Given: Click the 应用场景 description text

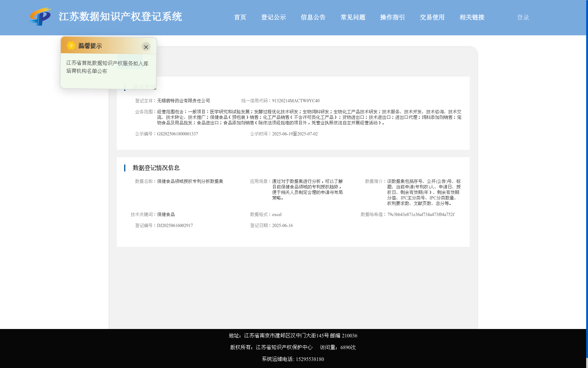Looking at the screenshot, I should [307, 190].
